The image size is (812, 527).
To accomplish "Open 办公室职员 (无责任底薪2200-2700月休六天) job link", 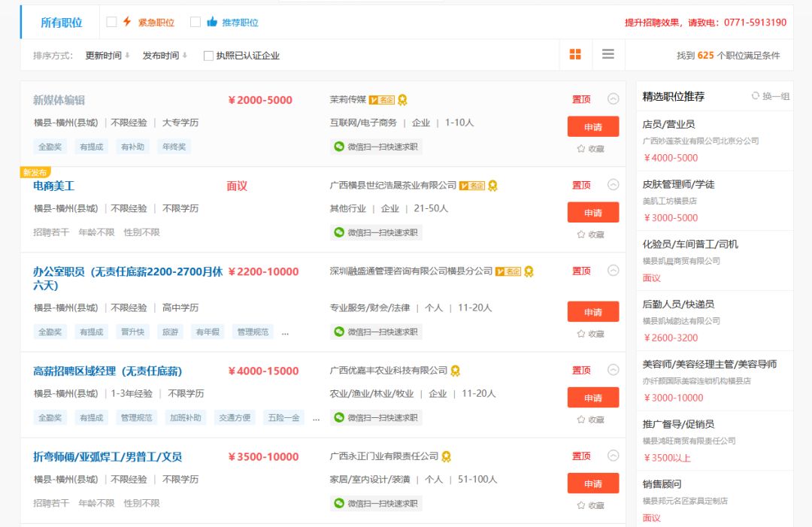I will 128,278.
